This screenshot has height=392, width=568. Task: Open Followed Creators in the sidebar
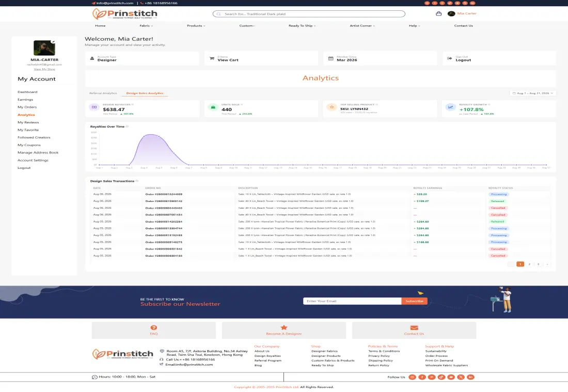pyautogui.click(x=34, y=138)
